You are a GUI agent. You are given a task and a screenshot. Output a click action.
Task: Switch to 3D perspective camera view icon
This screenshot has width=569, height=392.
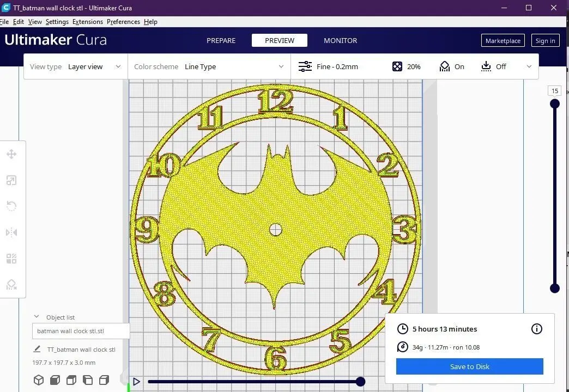coord(39,379)
